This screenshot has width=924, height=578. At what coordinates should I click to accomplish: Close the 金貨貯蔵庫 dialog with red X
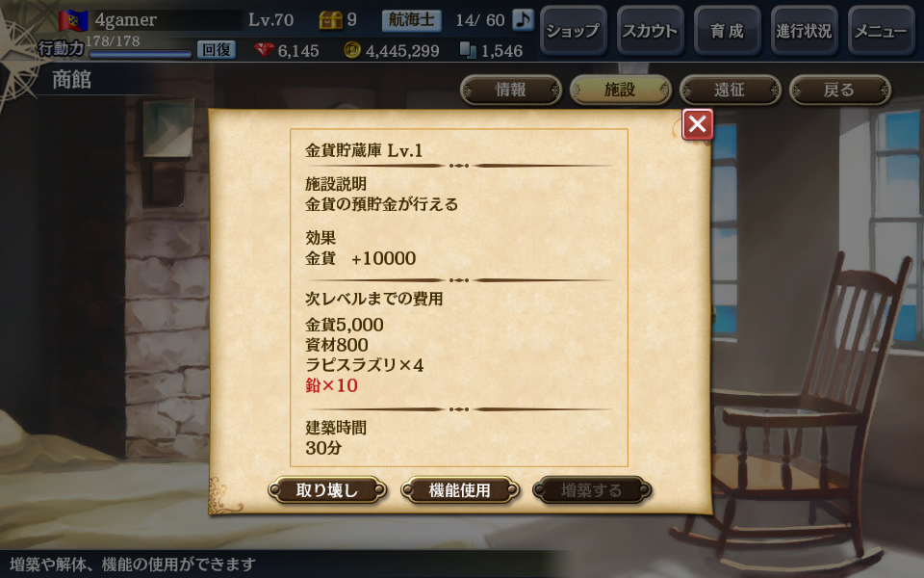pyautogui.click(x=697, y=124)
